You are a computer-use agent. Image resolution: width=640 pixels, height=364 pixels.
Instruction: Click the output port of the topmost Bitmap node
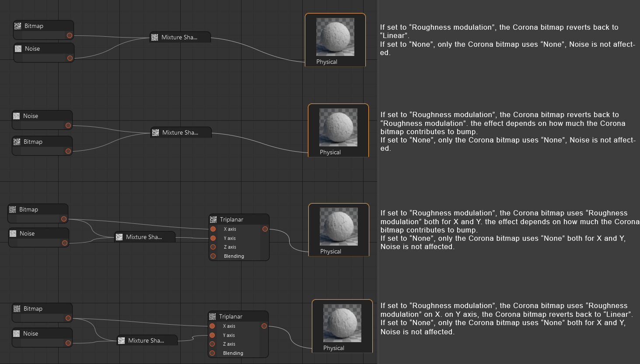pos(70,35)
